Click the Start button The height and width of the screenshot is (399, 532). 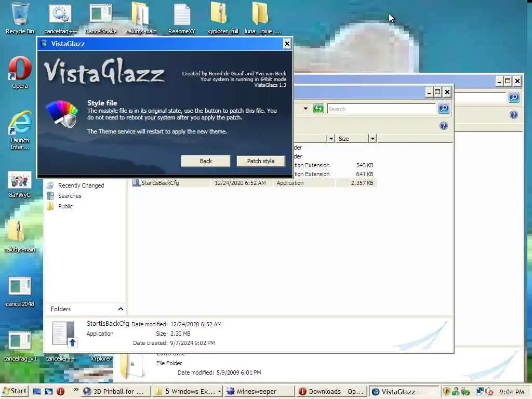click(x=14, y=391)
